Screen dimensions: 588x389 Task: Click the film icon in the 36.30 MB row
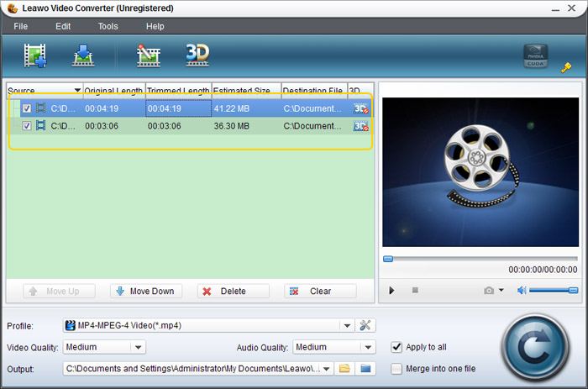[x=40, y=125]
